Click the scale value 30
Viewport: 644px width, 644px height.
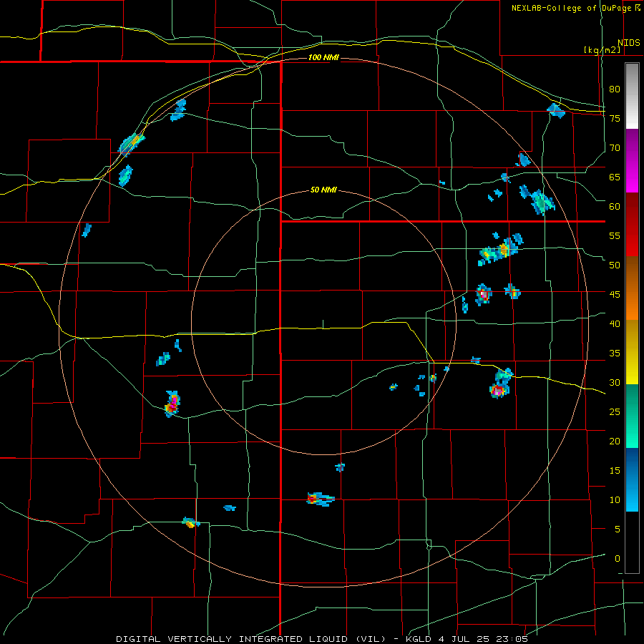coord(615,383)
